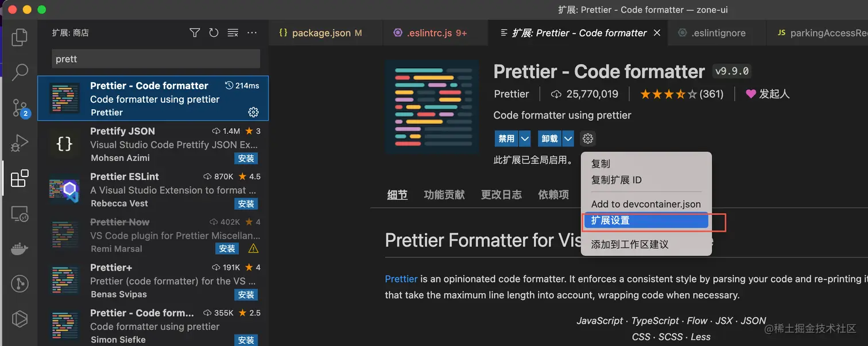Click in the extension search box
The width and height of the screenshot is (868, 346).
pyautogui.click(x=156, y=59)
